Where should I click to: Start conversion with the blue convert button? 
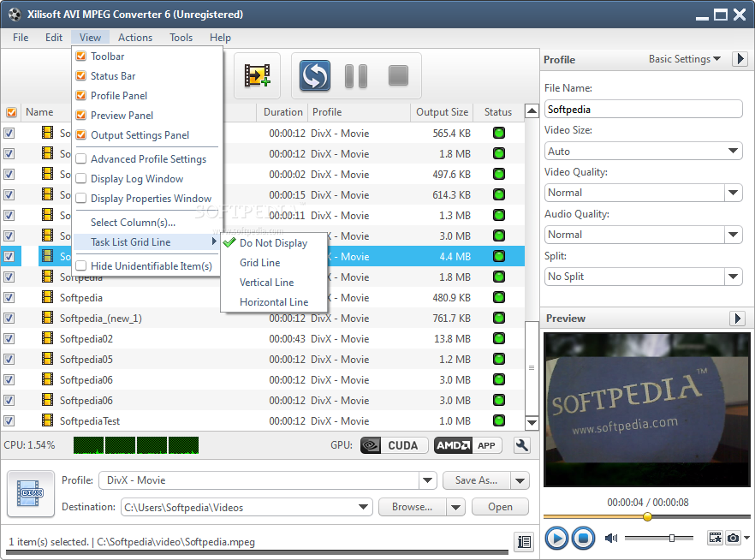315,75
